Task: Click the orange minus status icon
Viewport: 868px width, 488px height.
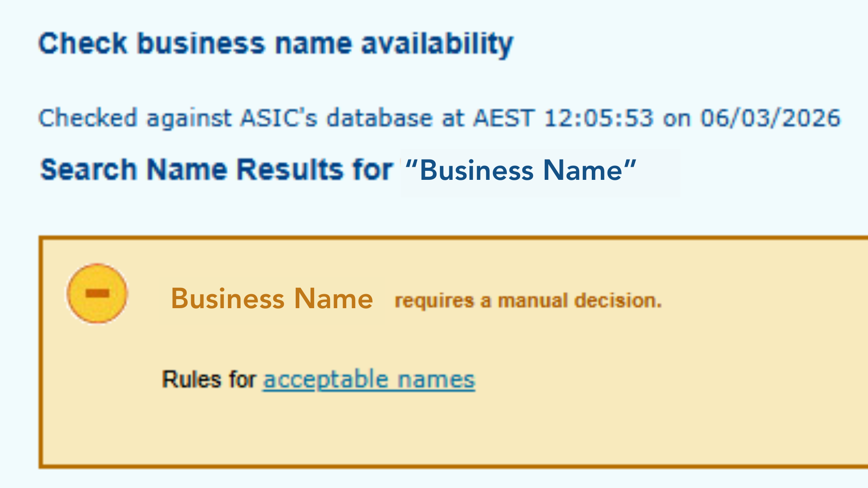Action: pyautogui.click(x=97, y=294)
